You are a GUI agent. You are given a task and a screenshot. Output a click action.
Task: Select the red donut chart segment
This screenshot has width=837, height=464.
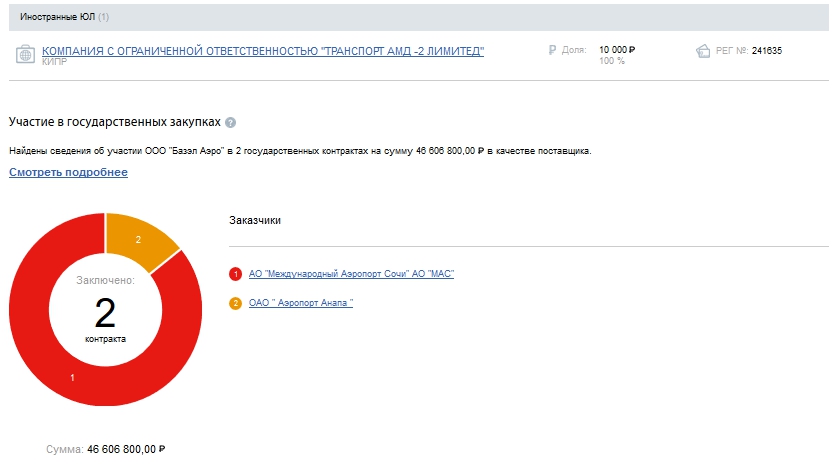tap(73, 377)
